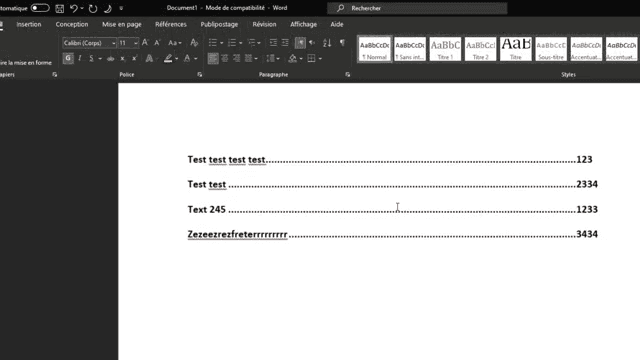Apply borders icon
This screenshot has height=360, width=640.
coord(311,58)
